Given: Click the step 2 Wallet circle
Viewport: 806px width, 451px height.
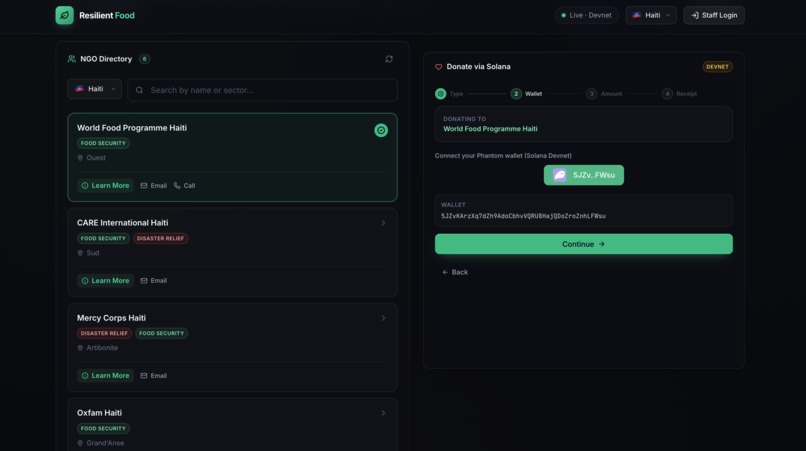Looking at the screenshot, I should [516, 94].
